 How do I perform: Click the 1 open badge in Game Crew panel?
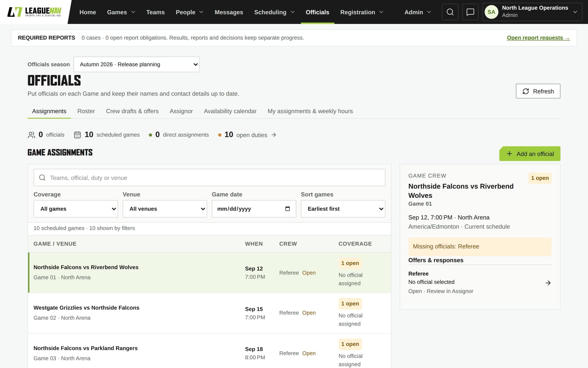[540, 178]
